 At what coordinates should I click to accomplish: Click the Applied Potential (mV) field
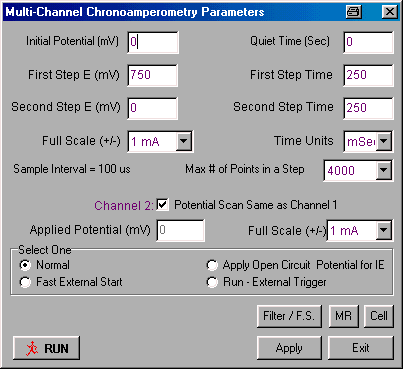(x=181, y=230)
